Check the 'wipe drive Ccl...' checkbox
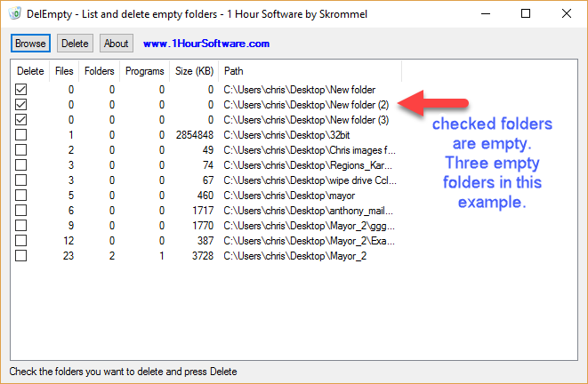 click(21, 180)
